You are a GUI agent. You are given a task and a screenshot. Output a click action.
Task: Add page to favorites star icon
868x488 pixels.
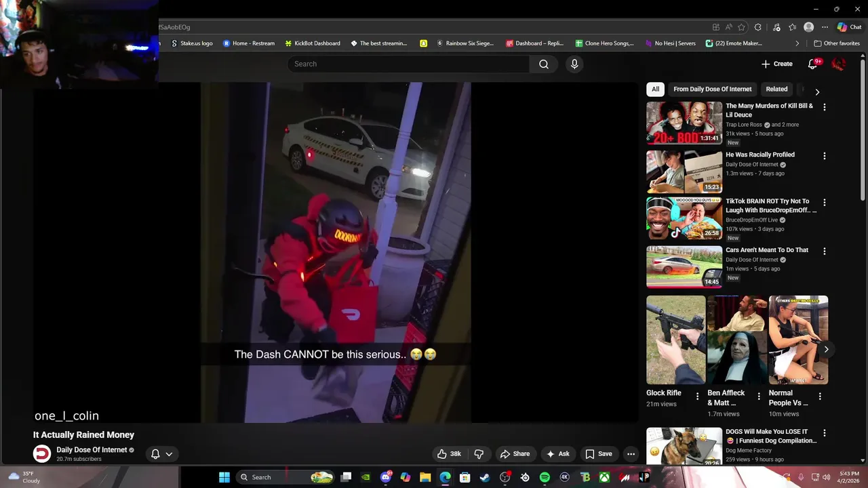click(741, 27)
